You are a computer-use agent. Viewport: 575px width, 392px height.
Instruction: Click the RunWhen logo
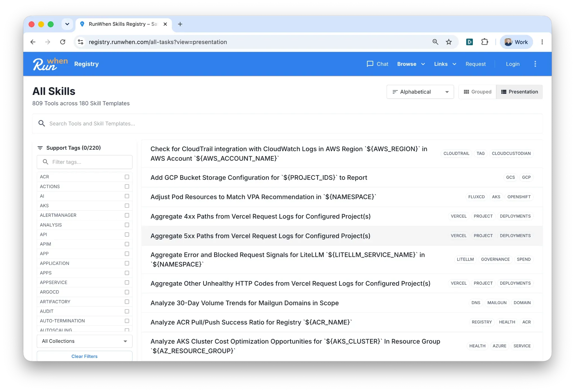pos(50,64)
